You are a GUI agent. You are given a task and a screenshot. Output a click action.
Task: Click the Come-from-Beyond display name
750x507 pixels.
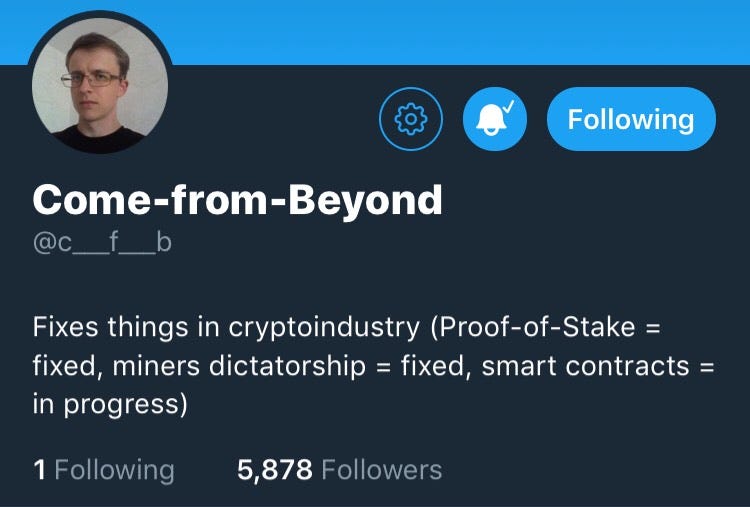(x=237, y=200)
